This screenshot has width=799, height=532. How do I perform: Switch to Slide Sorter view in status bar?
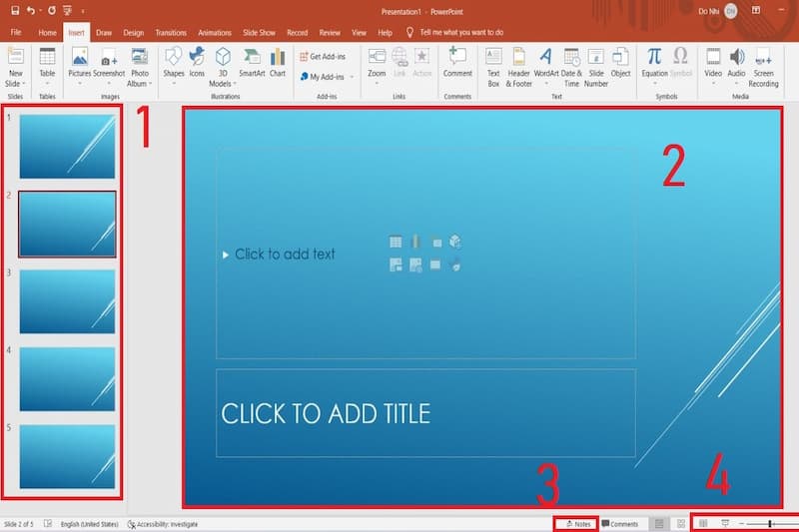(x=681, y=524)
